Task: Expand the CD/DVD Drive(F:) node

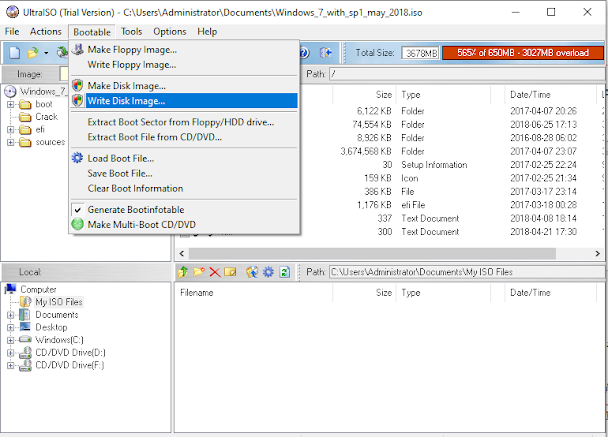Action: (x=10, y=365)
